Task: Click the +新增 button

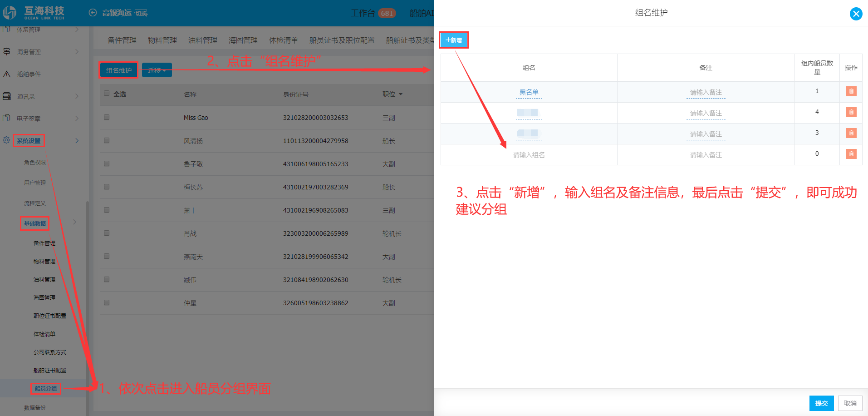Action: tap(454, 40)
